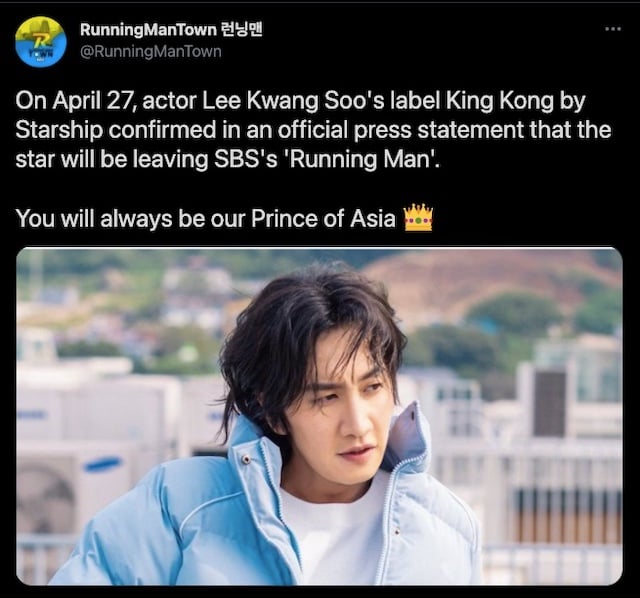The width and height of the screenshot is (640, 598).
Task: Click the 'You will always be our Prince' line
Action: (x=206, y=218)
